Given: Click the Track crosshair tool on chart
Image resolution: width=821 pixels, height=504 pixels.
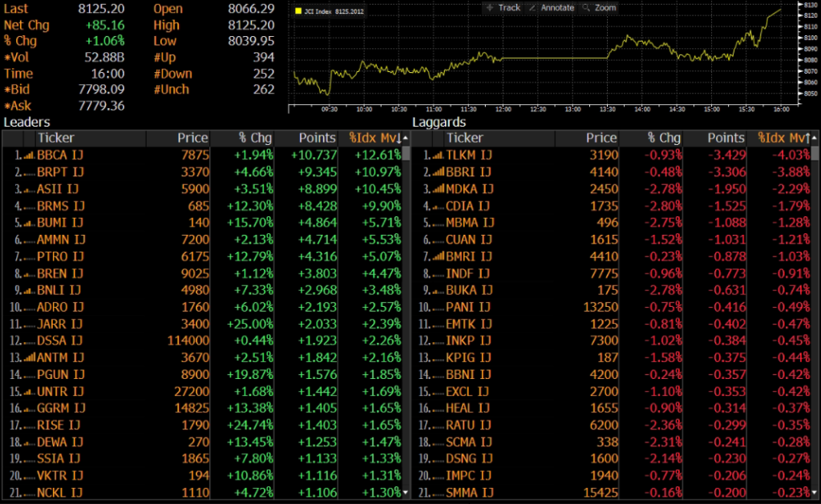Looking at the screenshot, I should click(x=503, y=7).
